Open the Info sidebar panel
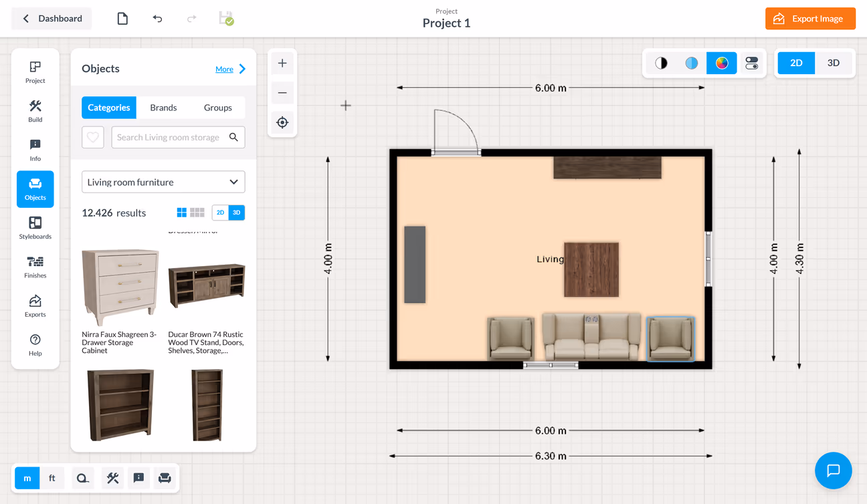This screenshot has width=867, height=504. coord(35,150)
